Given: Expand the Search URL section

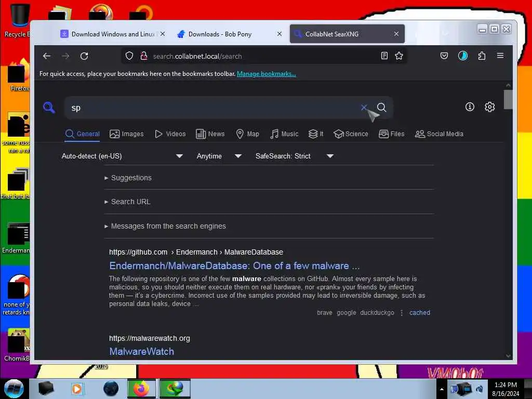Looking at the screenshot, I should click(x=128, y=202).
